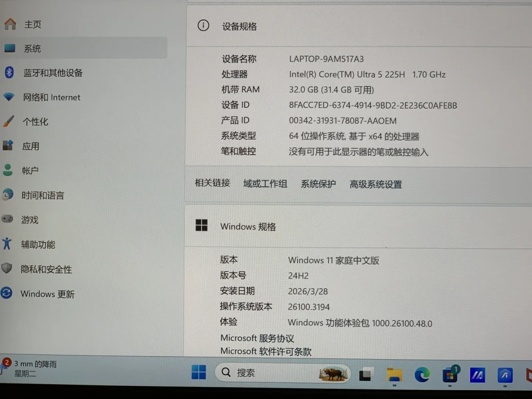The width and height of the screenshot is (532, 399).
Task: Collapse the 设备规格 section header
Action: pyautogui.click(x=359, y=26)
